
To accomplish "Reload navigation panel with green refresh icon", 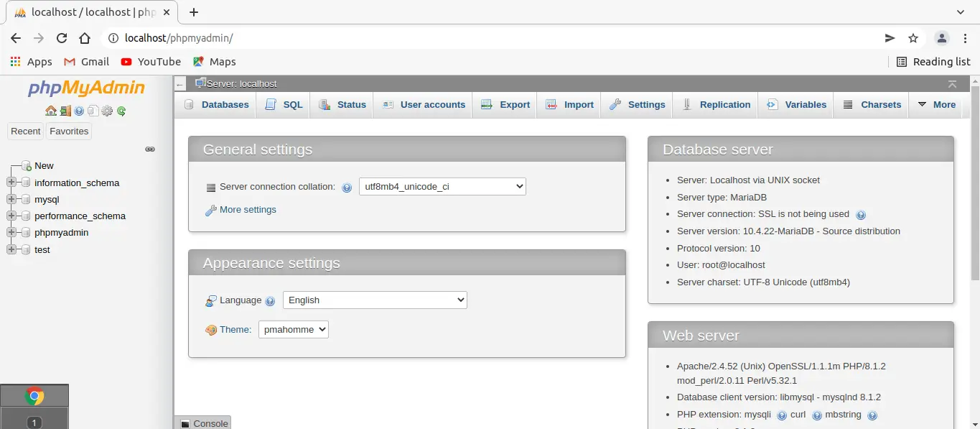I will (x=121, y=111).
